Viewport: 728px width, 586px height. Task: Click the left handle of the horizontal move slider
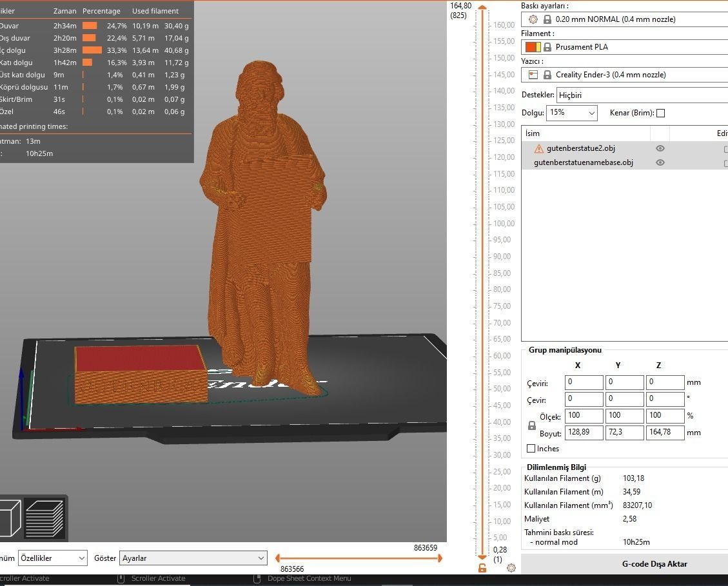pos(278,558)
